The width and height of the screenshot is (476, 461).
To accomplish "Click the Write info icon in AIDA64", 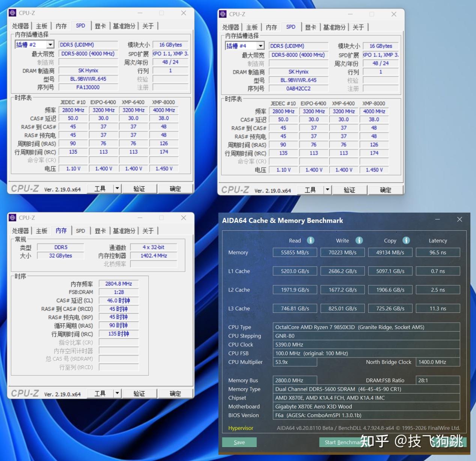I will 359,240.
